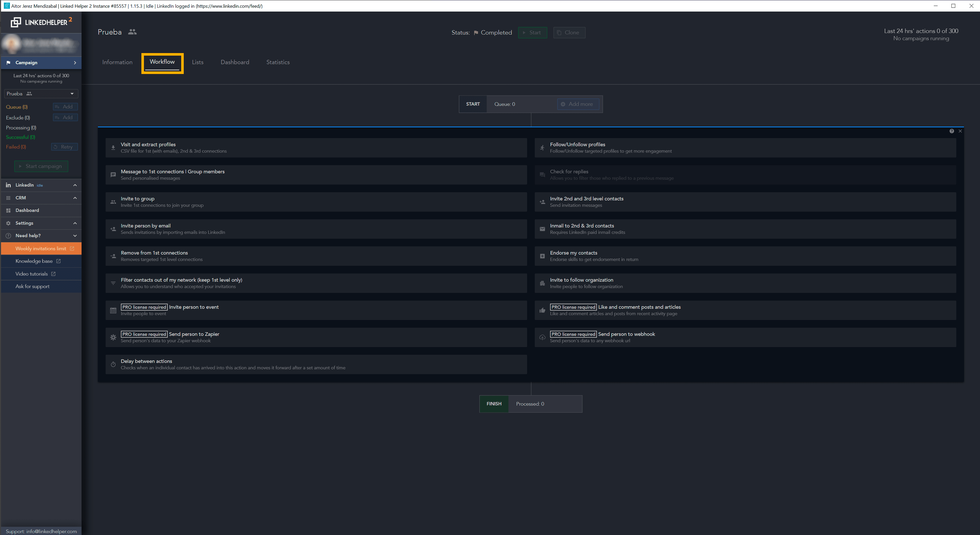Open the Processing (0) list
Viewport: 980px width, 535px height.
21,128
